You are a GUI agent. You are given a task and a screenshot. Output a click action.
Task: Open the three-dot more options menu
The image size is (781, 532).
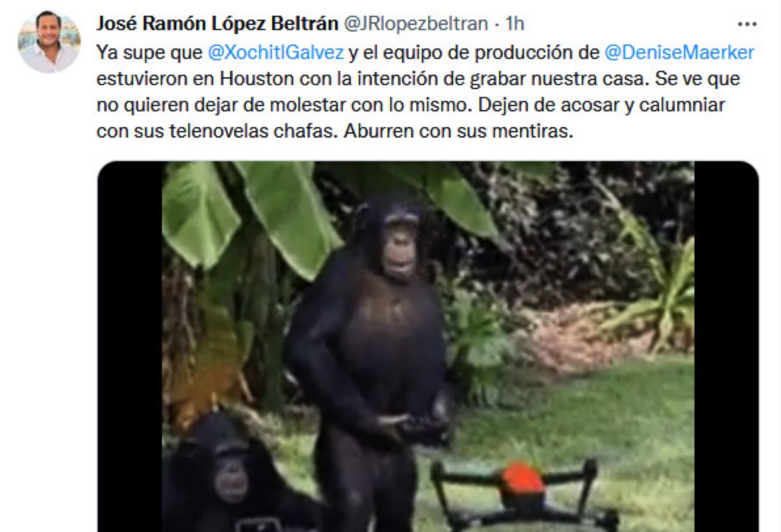click(747, 24)
